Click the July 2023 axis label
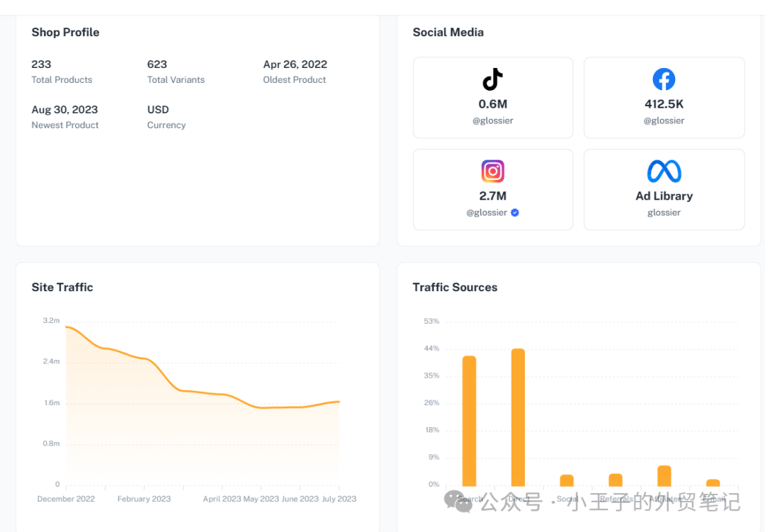The width and height of the screenshot is (765, 532). pos(339,499)
